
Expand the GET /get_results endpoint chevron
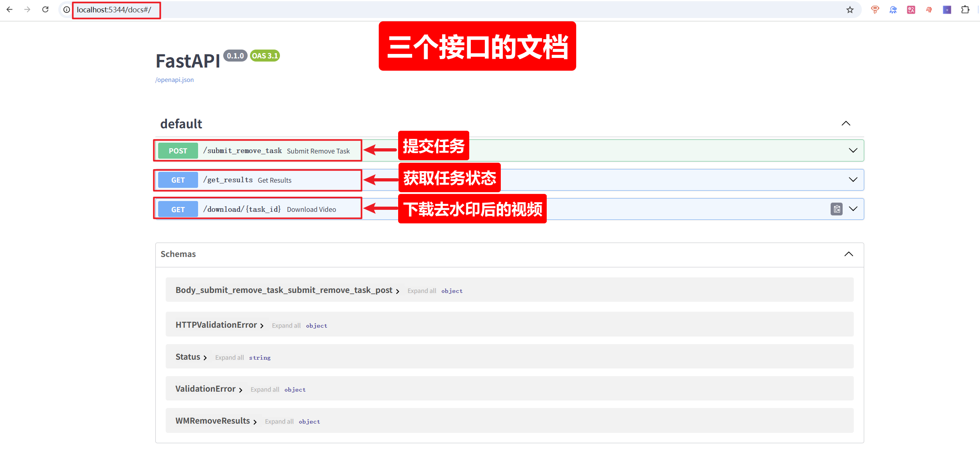pos(853,180)
